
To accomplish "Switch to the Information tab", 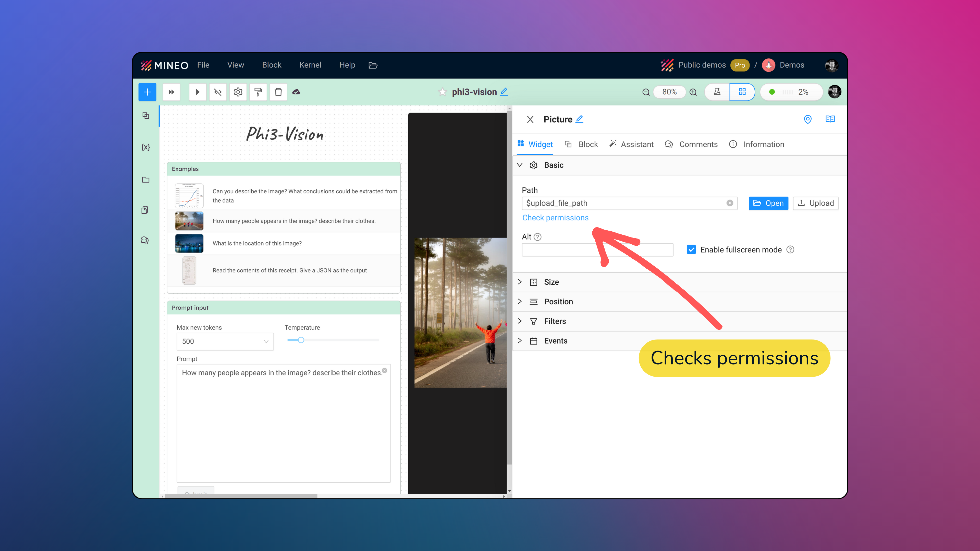I will 757,144.
